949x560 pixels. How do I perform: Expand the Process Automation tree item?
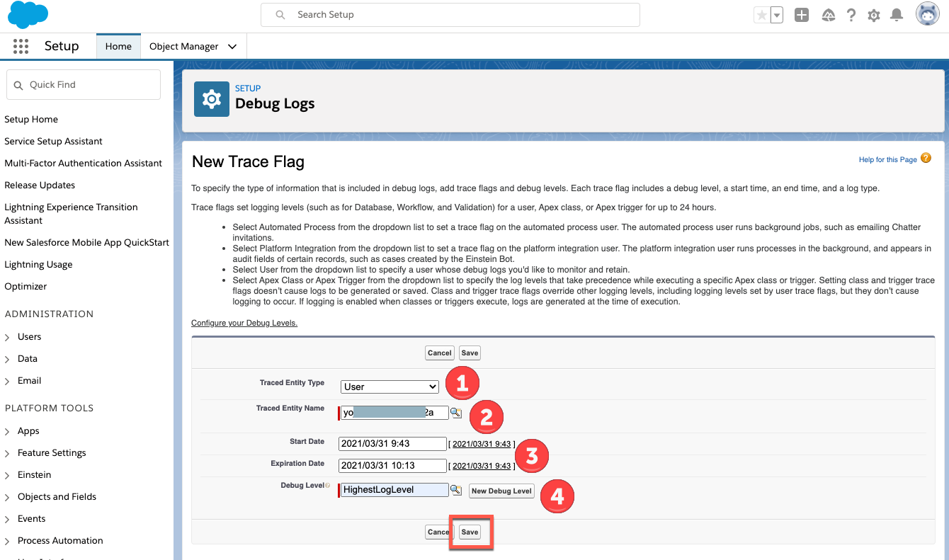click(8, 541)
